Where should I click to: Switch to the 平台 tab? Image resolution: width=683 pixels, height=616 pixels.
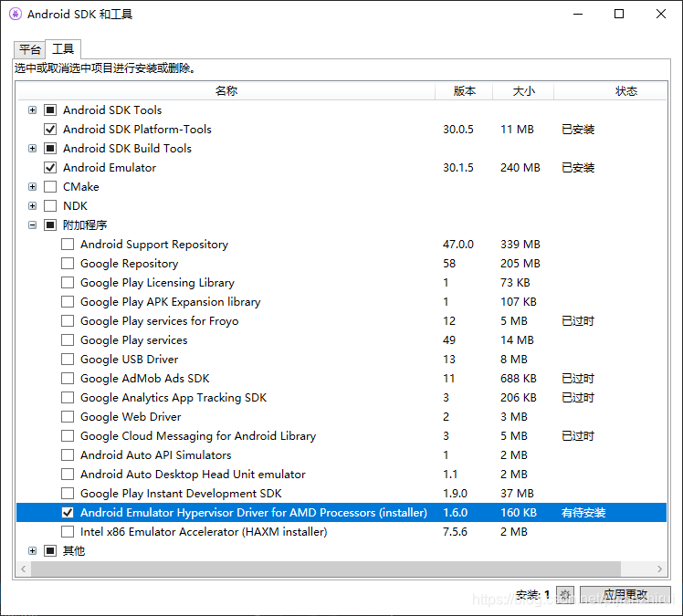pyautogui.click(x=29, y=49)
